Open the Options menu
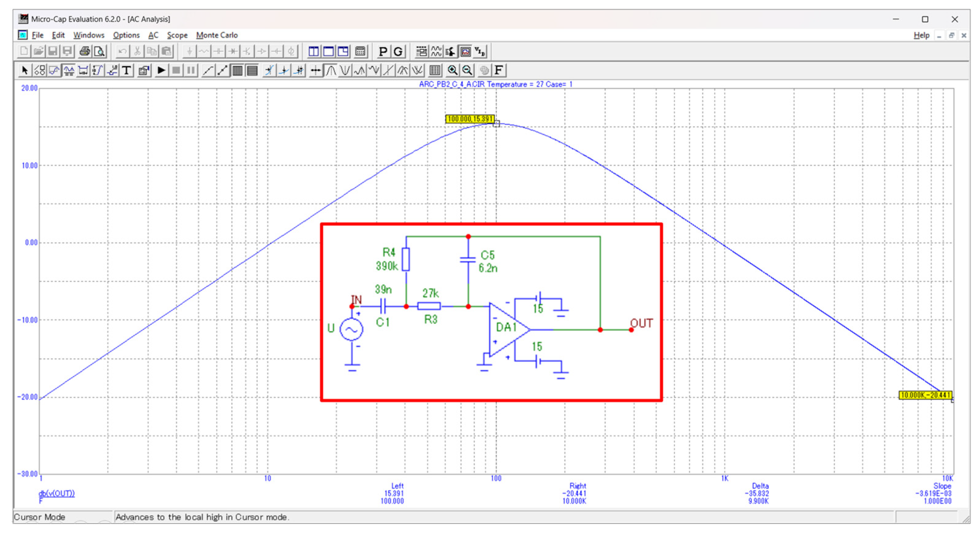Viewport: 980px width, 535px height. [126, 35]
